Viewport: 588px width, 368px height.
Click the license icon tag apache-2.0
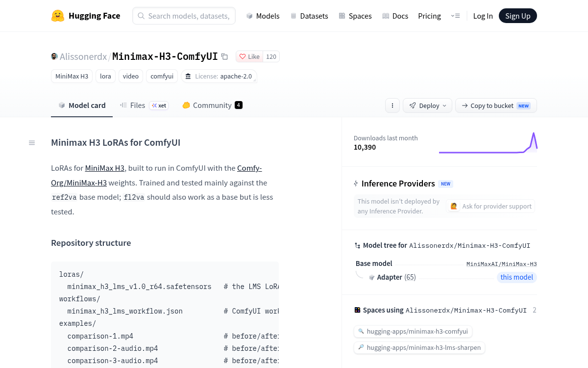click(219, 76)
